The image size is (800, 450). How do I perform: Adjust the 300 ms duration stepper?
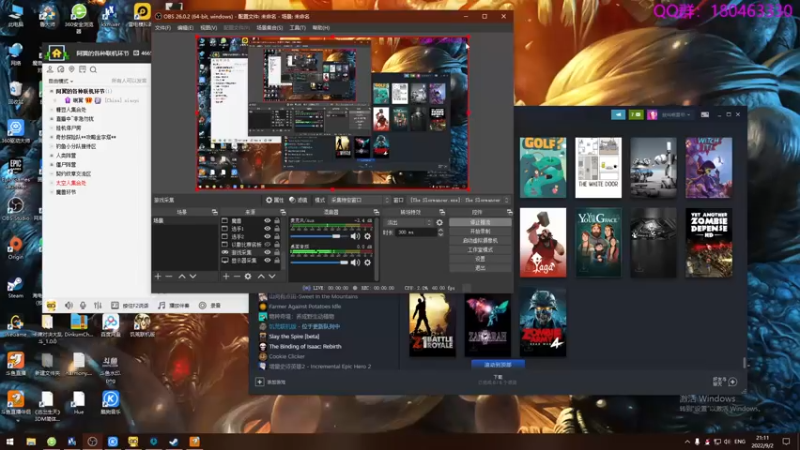click(440, 232)
